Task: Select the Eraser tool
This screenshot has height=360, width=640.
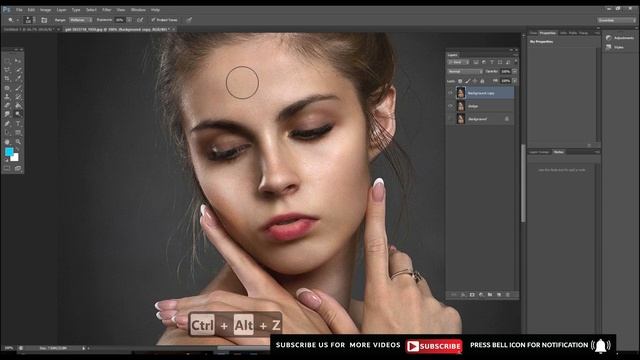Action: [x=7, y=105]
